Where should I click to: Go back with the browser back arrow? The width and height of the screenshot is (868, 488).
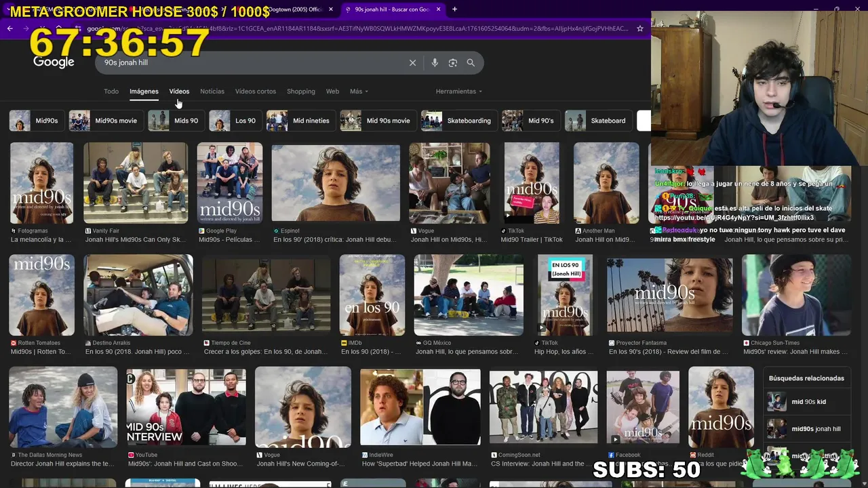(x=9, y=28)
